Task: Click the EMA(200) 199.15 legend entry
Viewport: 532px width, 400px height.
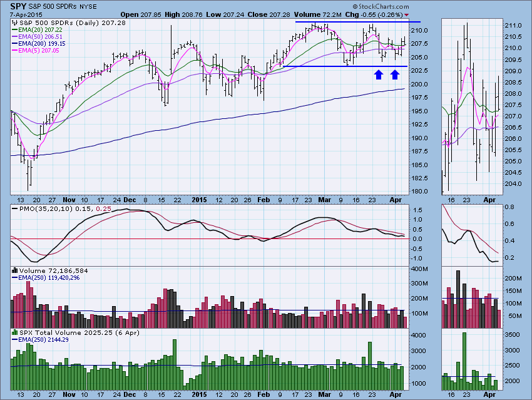Action: [x=42, y=43]
